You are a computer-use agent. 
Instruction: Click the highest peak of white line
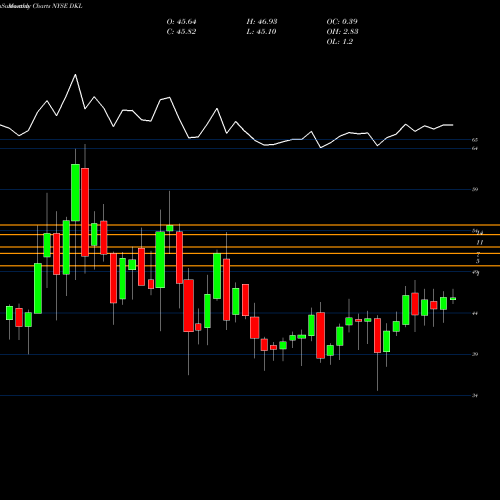tap(75, 75)
